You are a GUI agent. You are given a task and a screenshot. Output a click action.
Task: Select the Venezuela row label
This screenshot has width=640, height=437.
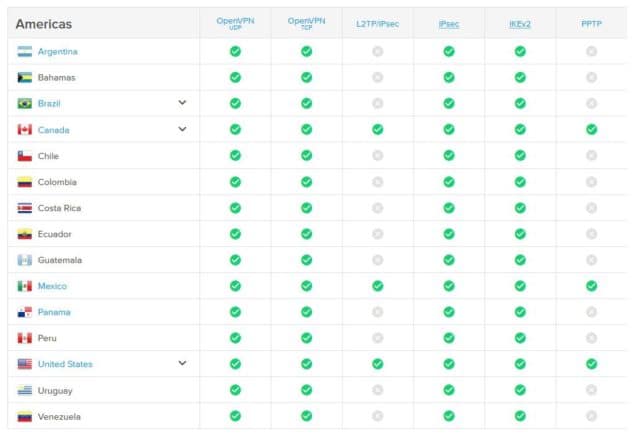pos(59,417)
